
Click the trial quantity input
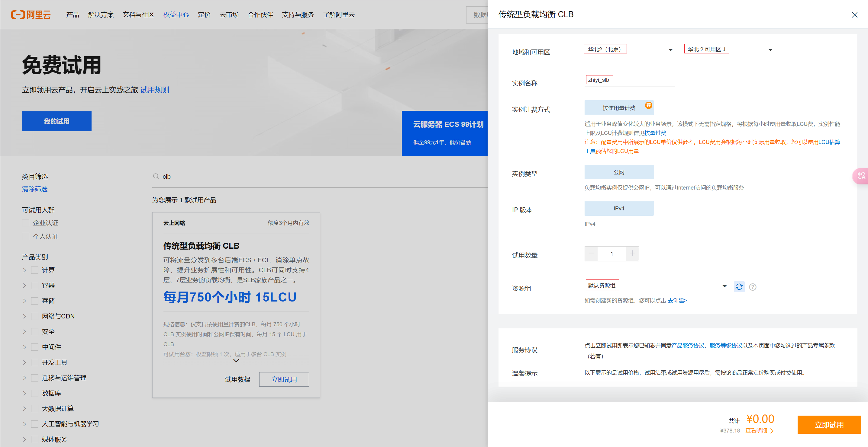611,254
